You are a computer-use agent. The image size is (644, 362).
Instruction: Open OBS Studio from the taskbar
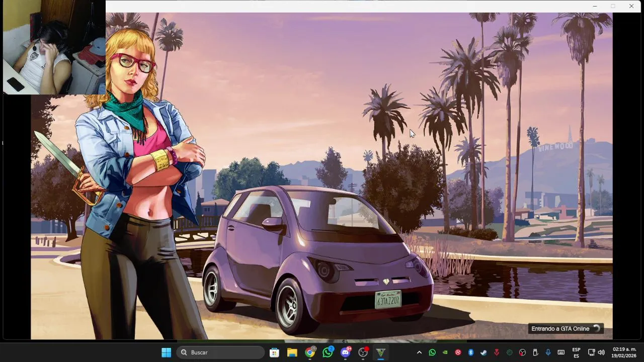[x=363, y=352]
